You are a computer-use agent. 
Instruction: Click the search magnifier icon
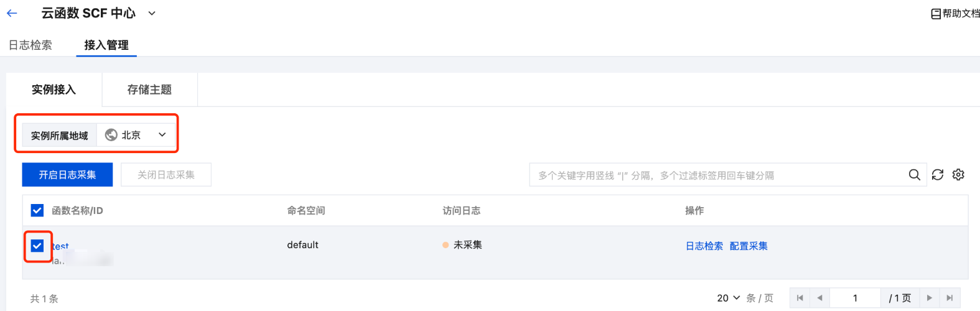[914, 175]
